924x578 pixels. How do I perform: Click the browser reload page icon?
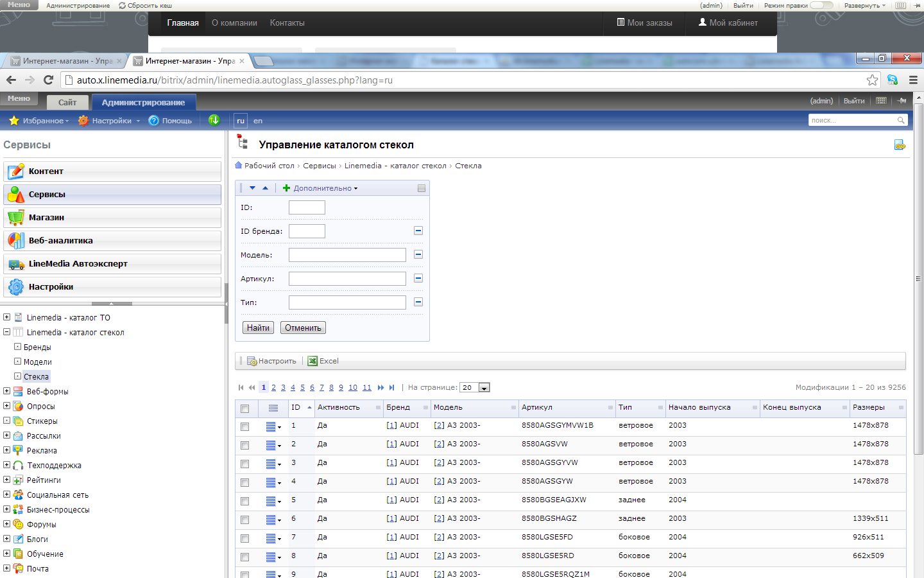point(48,80)
